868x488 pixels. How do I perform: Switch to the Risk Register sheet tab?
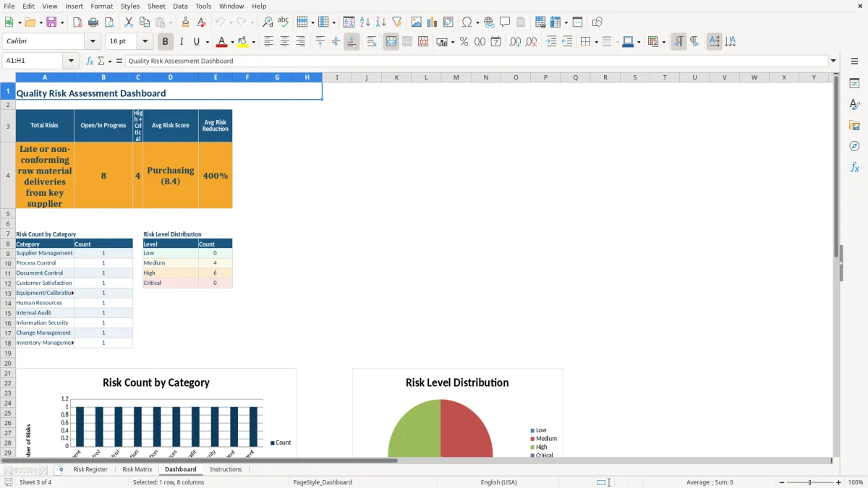point(90,469)
